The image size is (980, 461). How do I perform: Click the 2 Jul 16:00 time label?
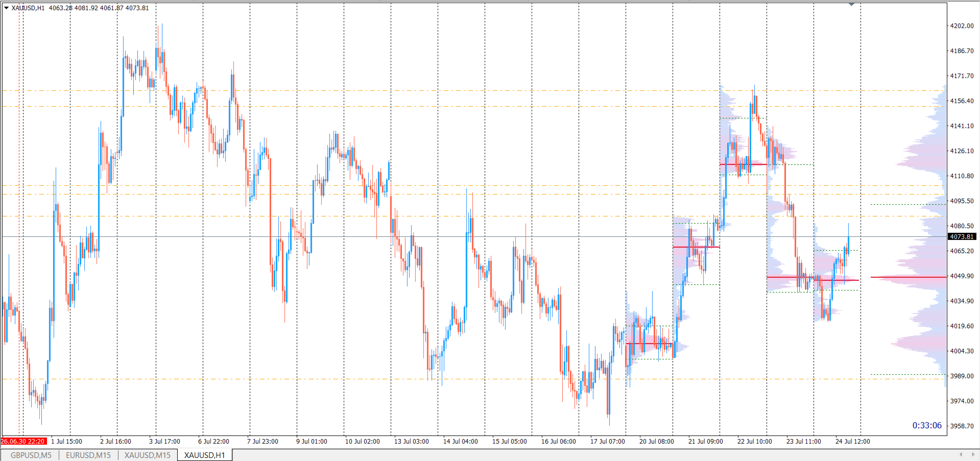pyautogui.click(x=115, y=442)
